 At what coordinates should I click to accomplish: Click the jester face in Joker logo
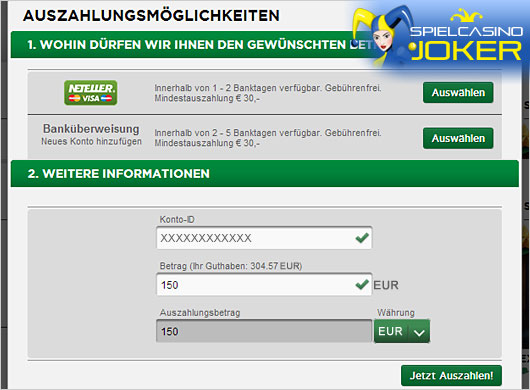pos(384,38)
